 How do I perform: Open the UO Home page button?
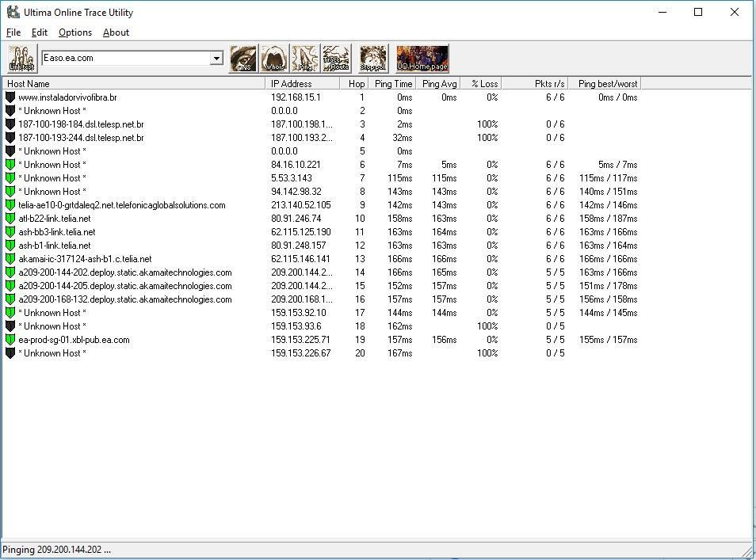click(422, 59)
